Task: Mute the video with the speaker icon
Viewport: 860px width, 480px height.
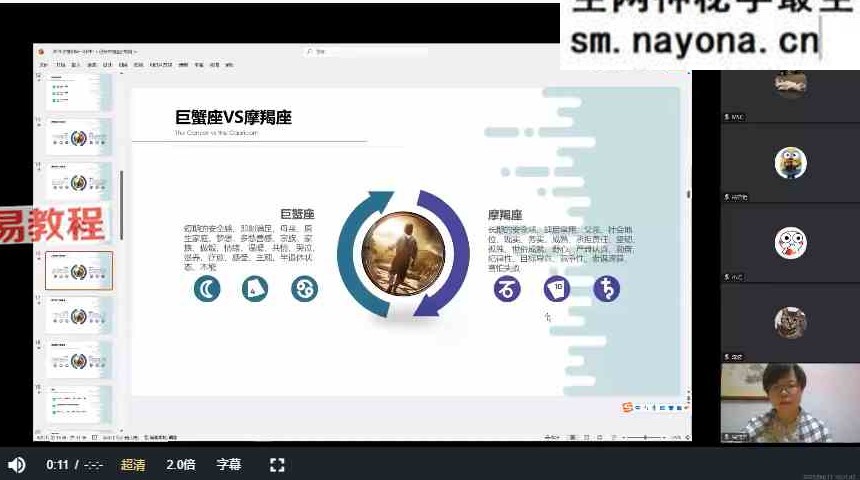Action: pos(16,465)
